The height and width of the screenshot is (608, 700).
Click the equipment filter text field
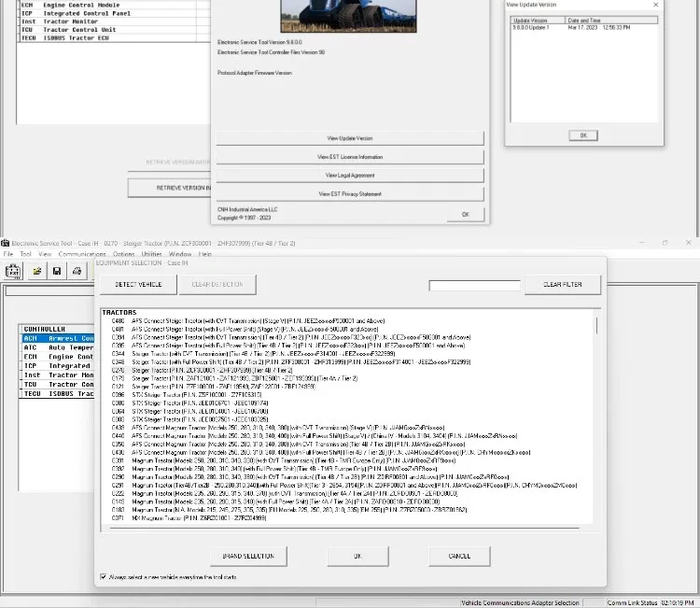tap(474, 286)
